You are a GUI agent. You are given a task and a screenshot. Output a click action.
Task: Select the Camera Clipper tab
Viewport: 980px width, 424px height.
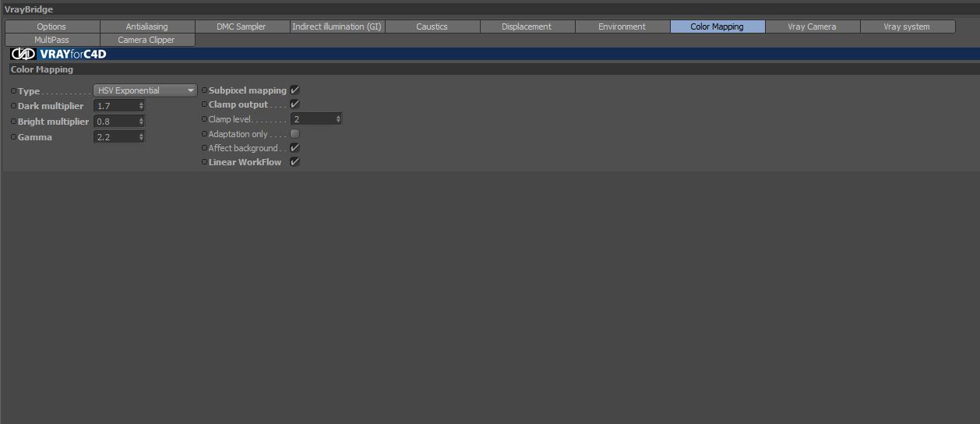(x=147, y=40)
